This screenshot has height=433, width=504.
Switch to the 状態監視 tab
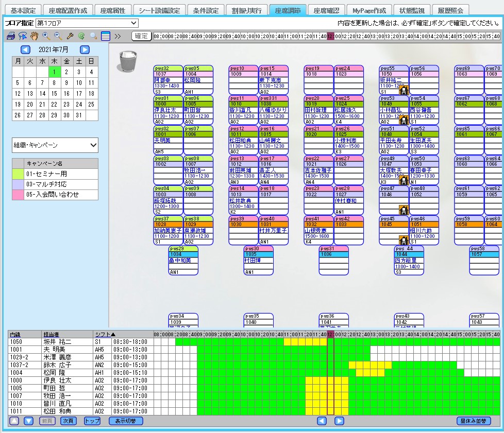click(x=412, y=10)
